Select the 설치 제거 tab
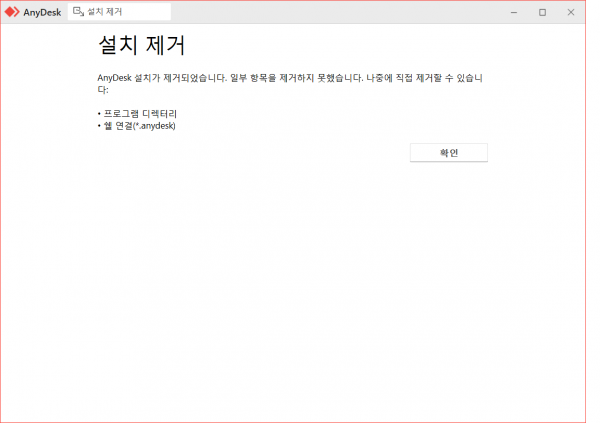600x423 pixels. pos(119,12)
